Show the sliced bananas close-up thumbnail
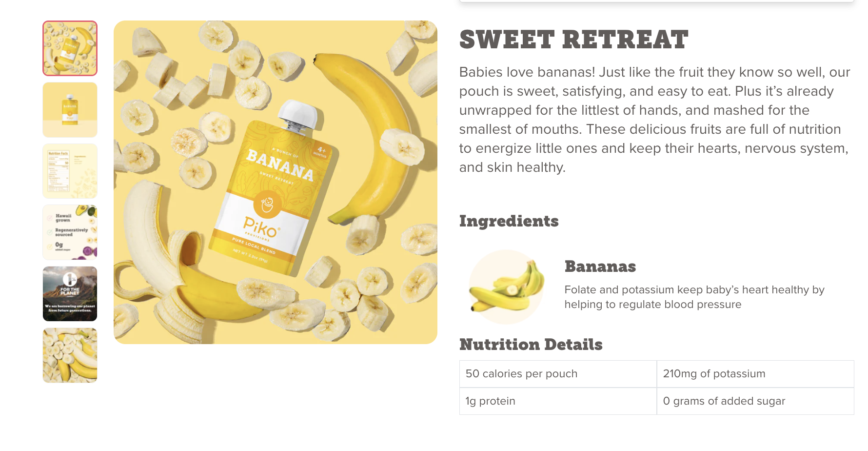This screenshot has height=451, width=868. tap(70, 355)
